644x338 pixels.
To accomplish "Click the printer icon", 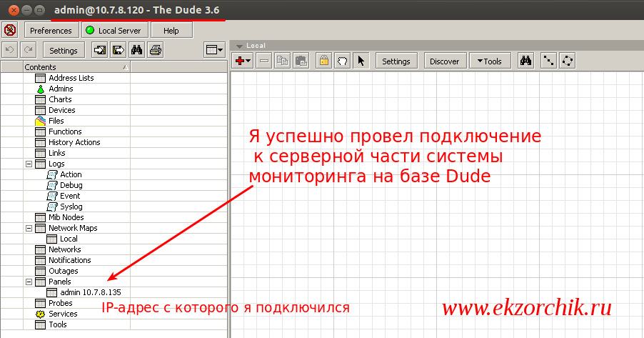I will (156, 50).
